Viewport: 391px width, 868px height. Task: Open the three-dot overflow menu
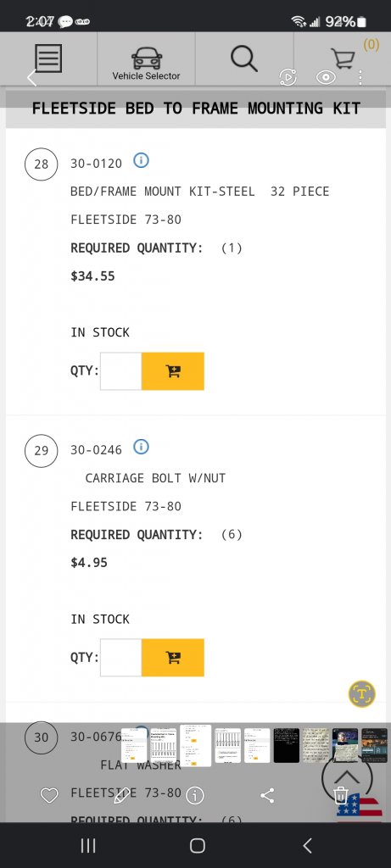[x=360, y=77]
